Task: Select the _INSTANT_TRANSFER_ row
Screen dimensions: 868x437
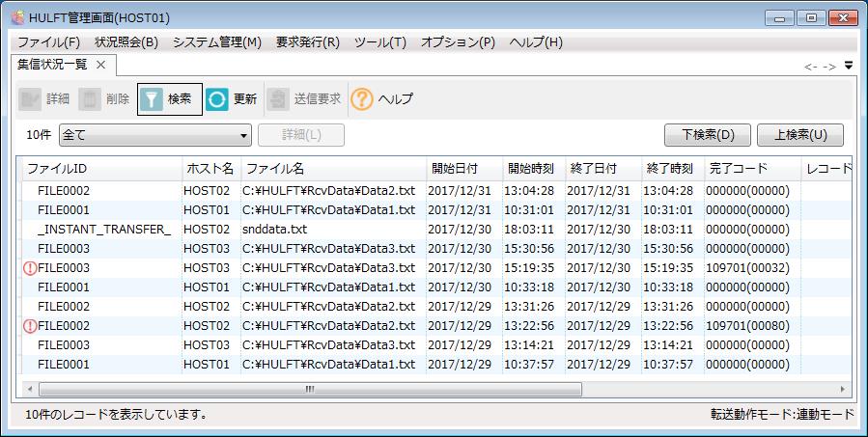Action: pyautogui.click(x=436, y=230)
